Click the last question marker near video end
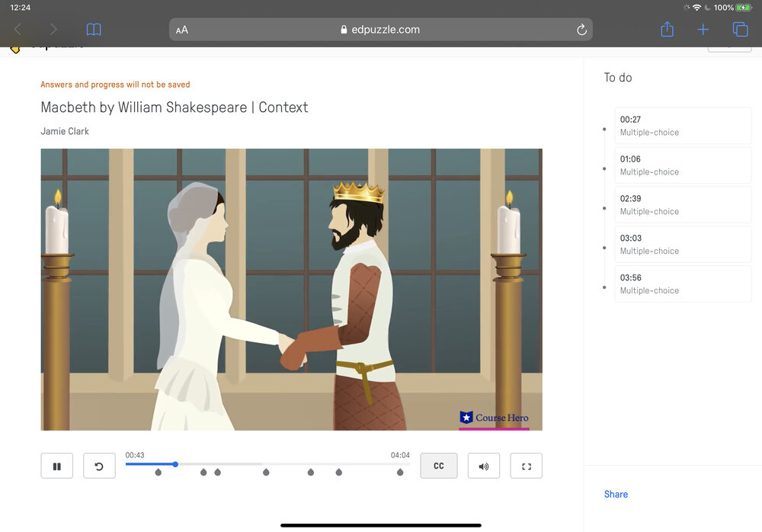 [399, 473]
